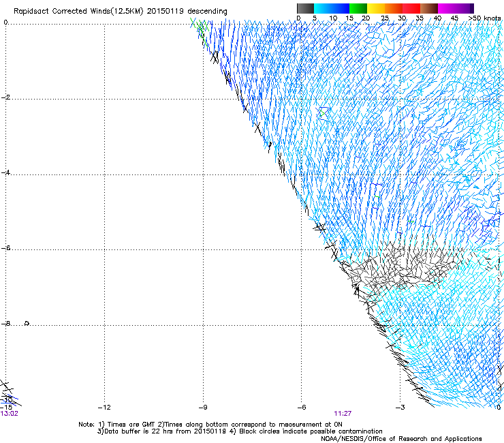This screenshot has height=443, width=504.
Task: Click the 'Note: 1) Times are GMT' line
Action: (x=210, y=425)
